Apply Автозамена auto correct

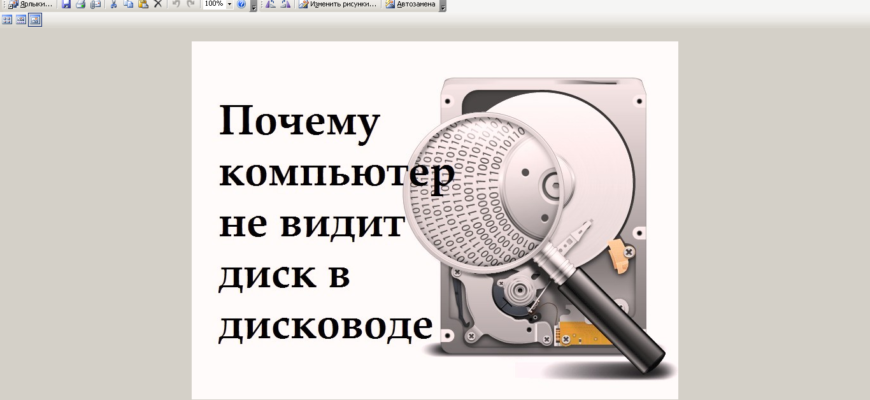click(x=411, y=4)
